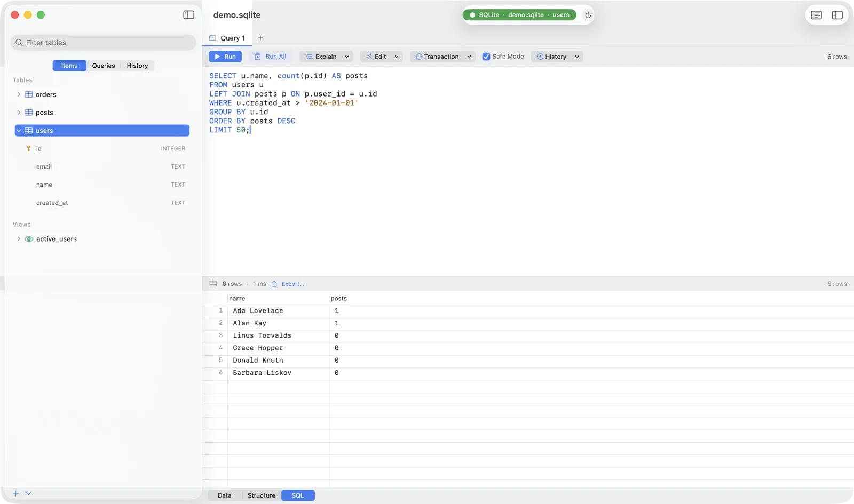Image resolution: width=854 pixels, height=504 pixels.
Task: Click the Export... link
Action: coord(293,284)
